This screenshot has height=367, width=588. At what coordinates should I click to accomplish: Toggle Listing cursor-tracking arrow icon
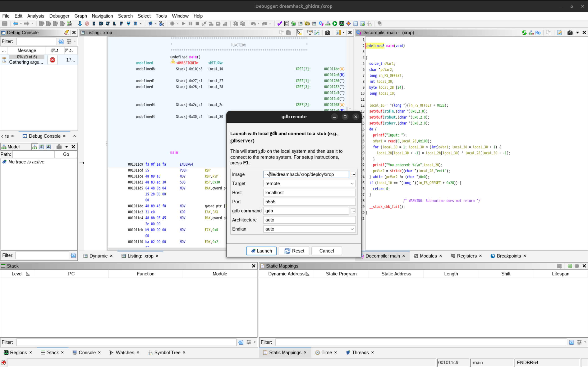coord(299,33)
